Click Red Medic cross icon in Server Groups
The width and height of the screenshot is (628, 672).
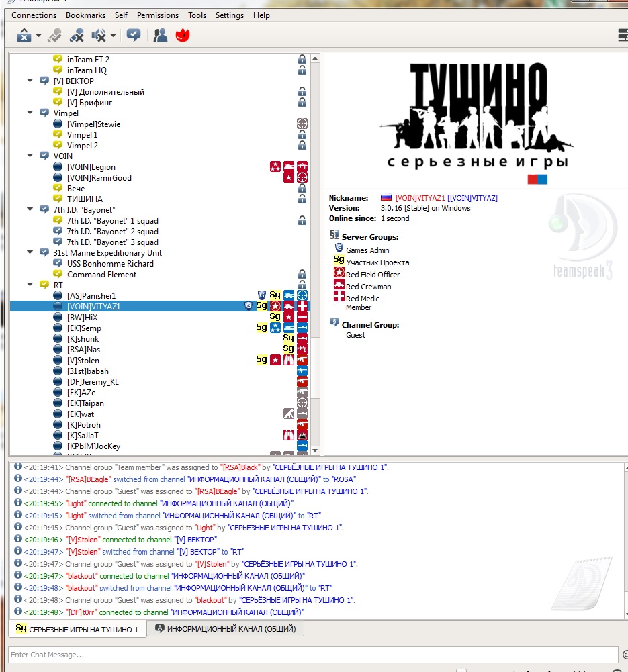pos(339,296)
